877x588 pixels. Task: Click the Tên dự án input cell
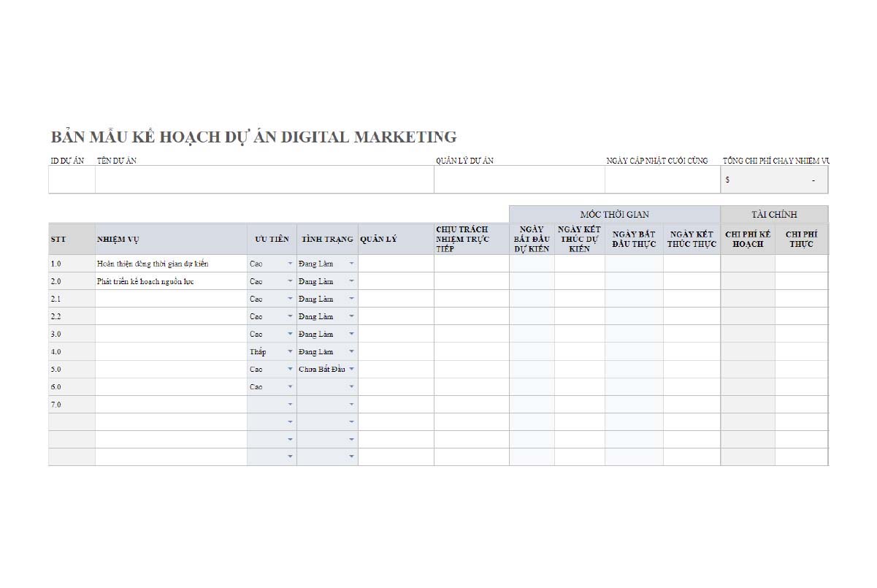click(264, 180)
